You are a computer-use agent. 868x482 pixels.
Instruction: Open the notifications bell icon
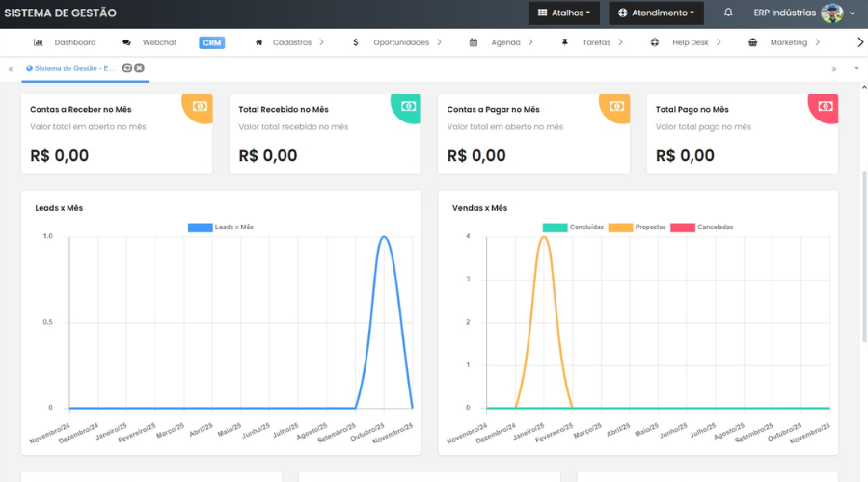coord(728,13)
